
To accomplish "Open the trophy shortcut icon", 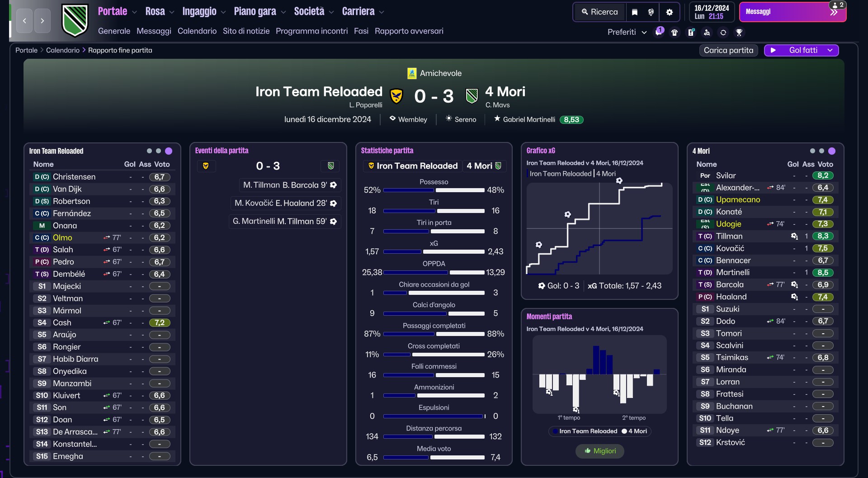I will coord(739,32).
